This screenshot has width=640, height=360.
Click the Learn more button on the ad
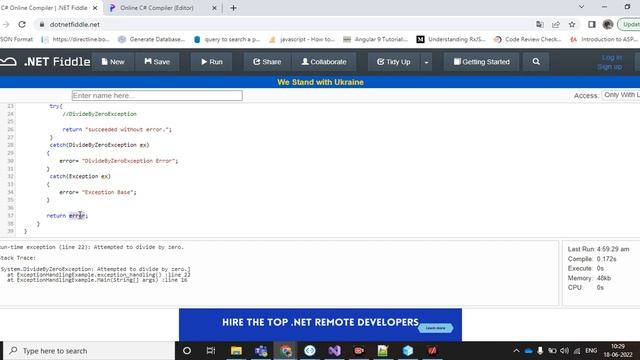(x=436, y=328)
